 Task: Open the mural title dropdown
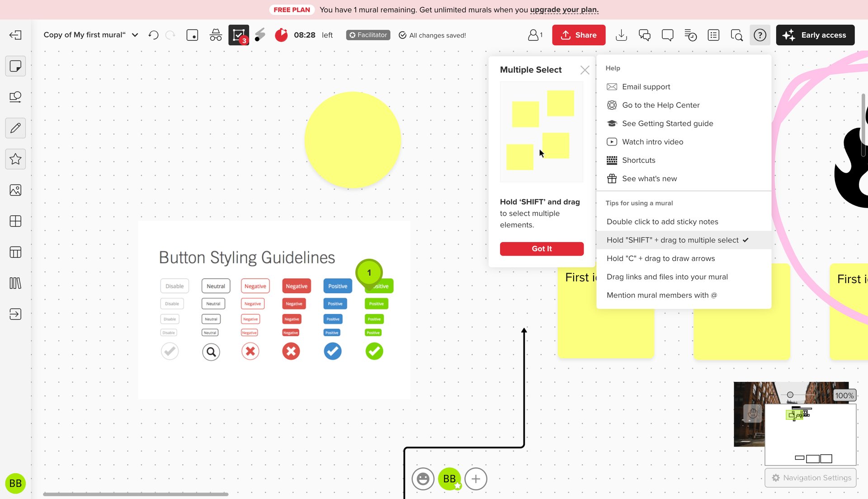[135, 35]
